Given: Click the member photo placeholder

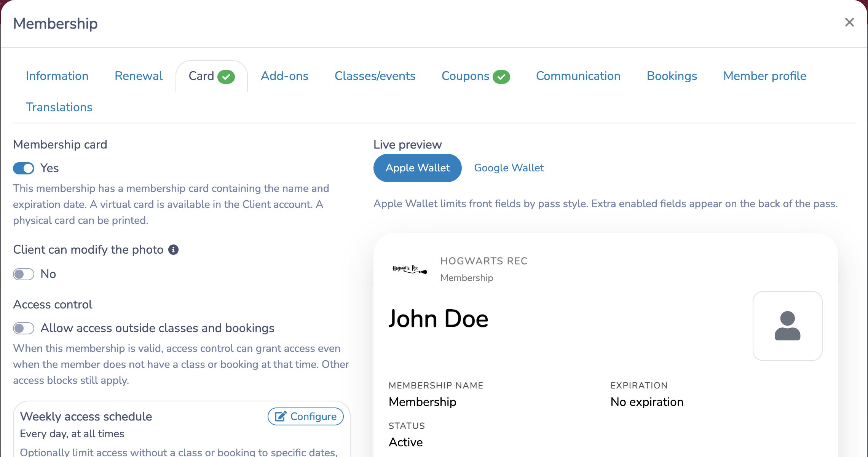Looking at the screenshot, I should (x=788, y=326).
